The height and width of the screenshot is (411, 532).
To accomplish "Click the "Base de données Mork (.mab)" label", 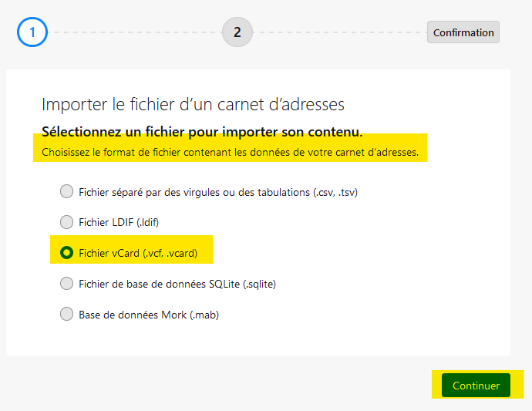I will (143, 314).
